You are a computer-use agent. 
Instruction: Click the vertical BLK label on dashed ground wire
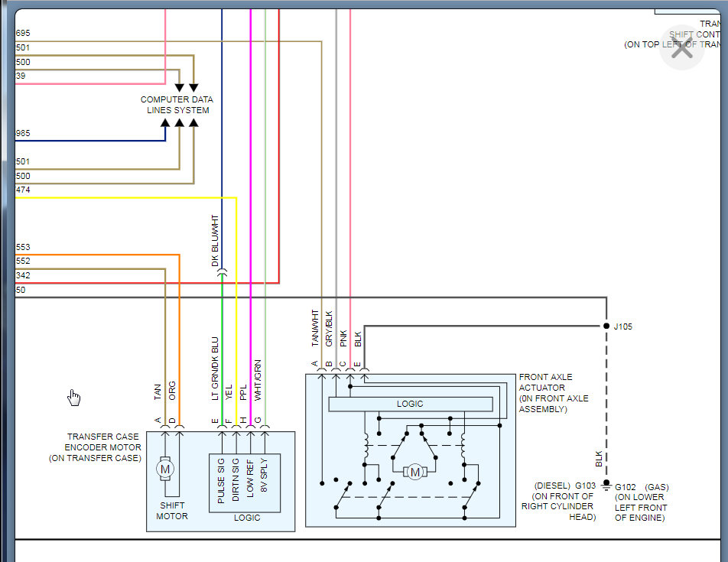coord(599,459)
